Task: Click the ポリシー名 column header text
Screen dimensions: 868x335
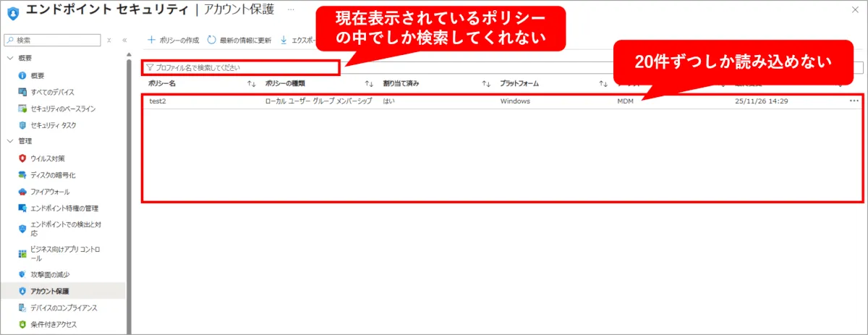Action: [x=162, y=84]
